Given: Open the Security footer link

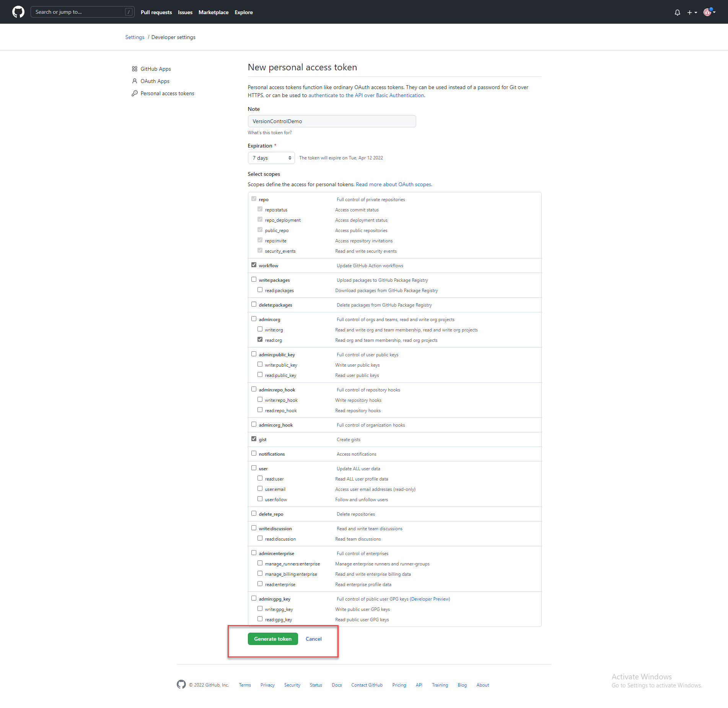Looking at the screenshot, I should pos(292,685).
